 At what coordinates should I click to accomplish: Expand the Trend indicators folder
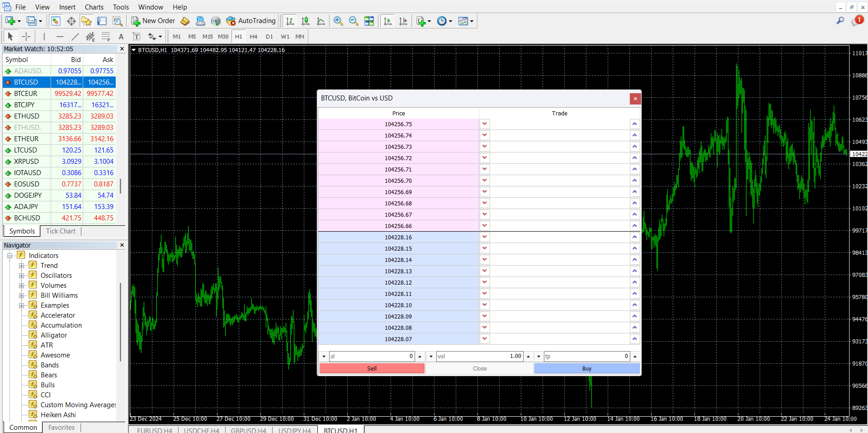click(21, 266)
